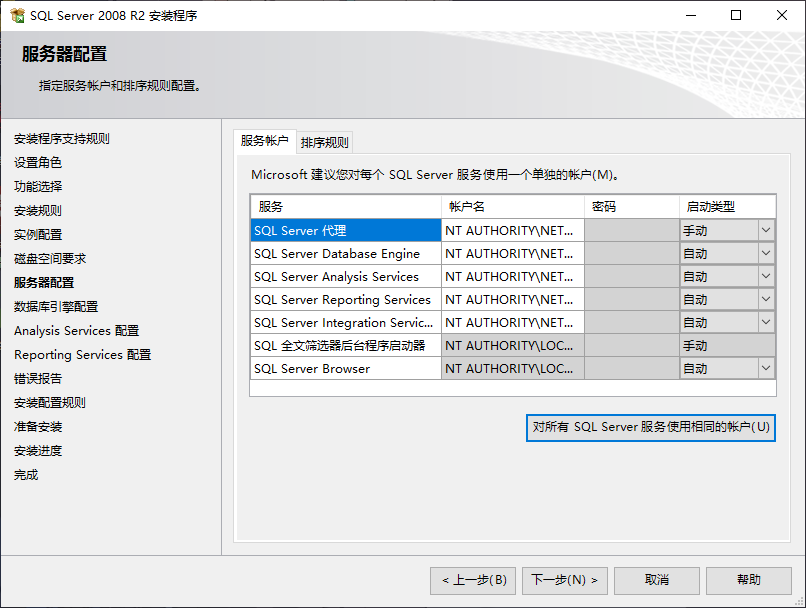Click account name field for SQL Server 代理
Screen dimensions: 806x608
pos(512,230)
